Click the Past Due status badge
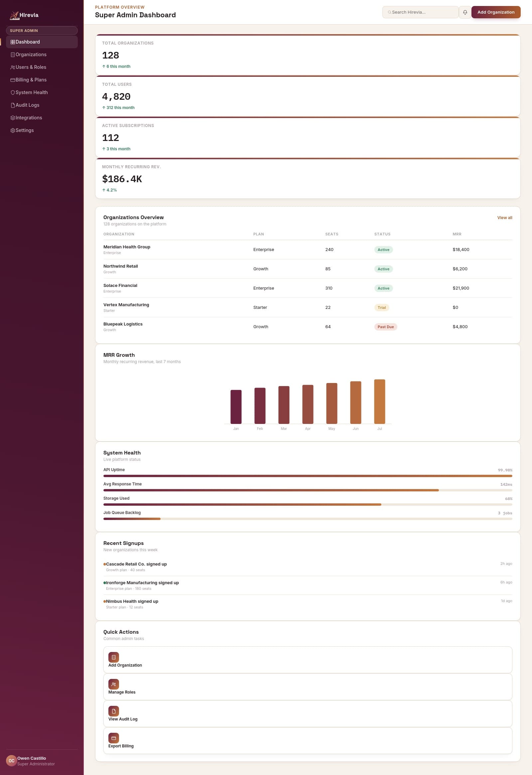Viewport: 532px width, 775px height. (386, 327)
